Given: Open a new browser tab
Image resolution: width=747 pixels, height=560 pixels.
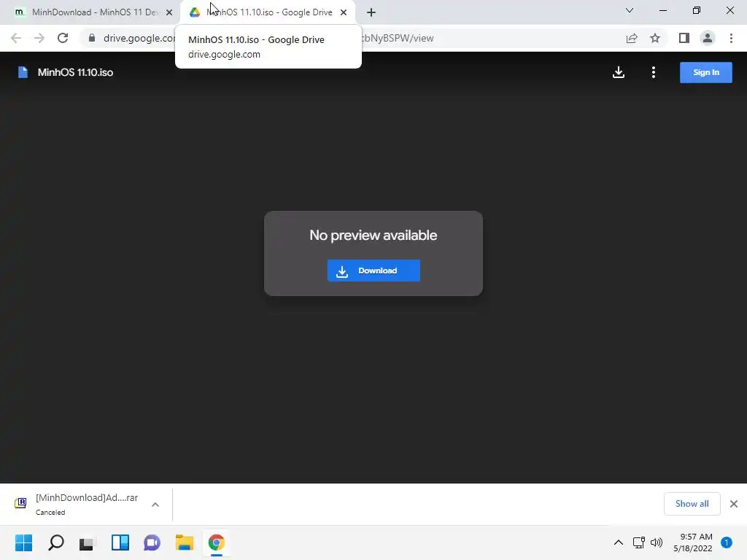Looking at the screenshot, I should [x=371, y=12].
